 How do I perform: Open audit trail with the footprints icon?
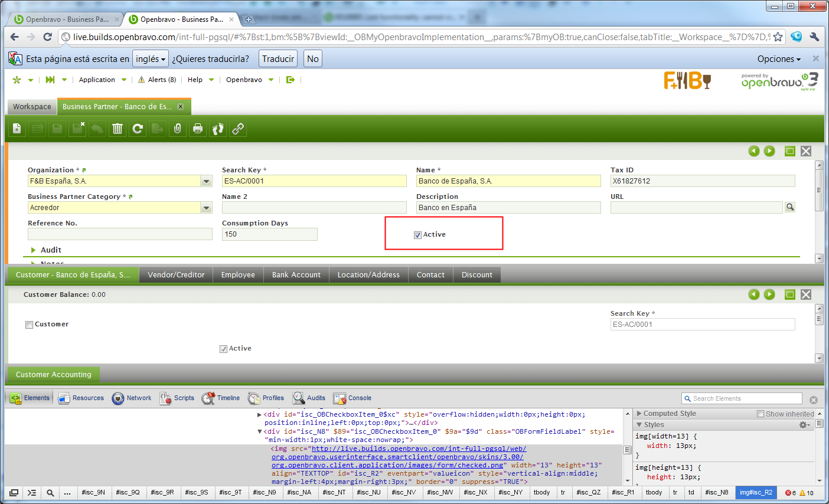218,129
